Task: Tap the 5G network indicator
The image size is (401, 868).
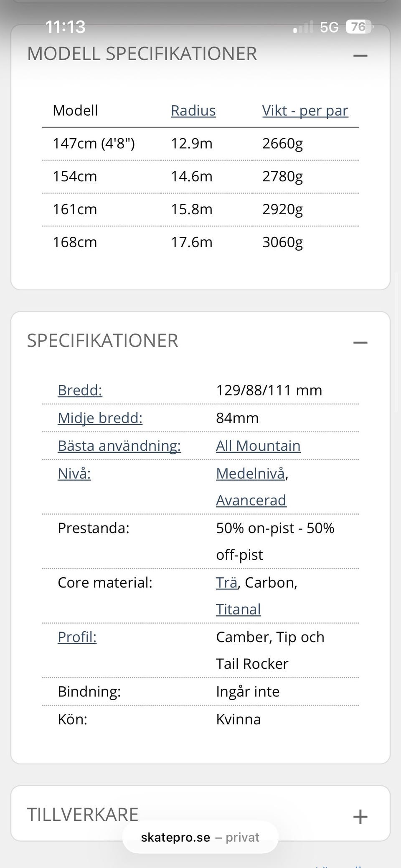Action: pyautogui.click(x=329, y=28)
